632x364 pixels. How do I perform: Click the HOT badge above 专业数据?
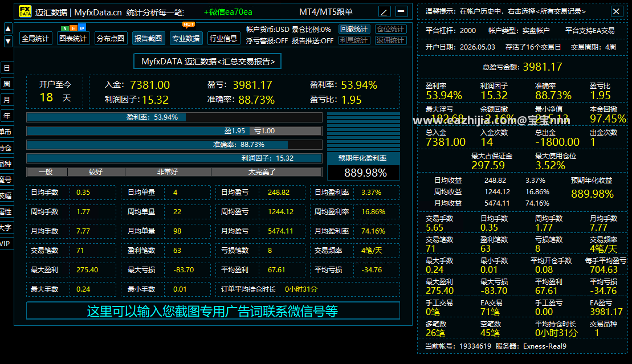189,24
